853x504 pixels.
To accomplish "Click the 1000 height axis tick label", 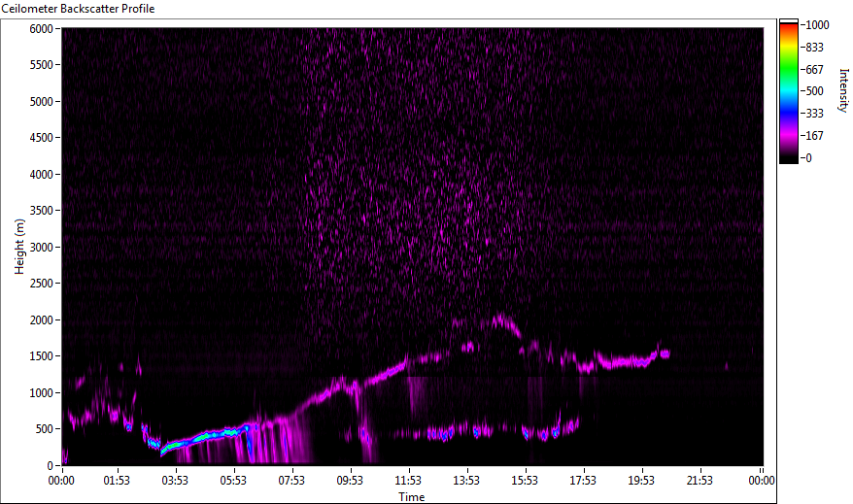I will [42, 392].
